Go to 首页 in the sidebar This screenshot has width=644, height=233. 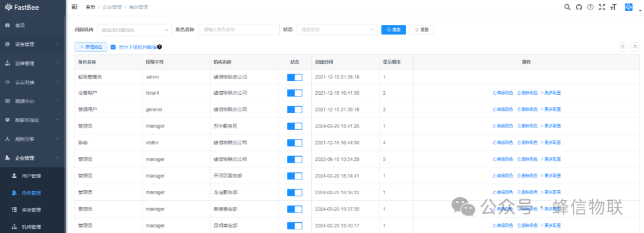33,26
